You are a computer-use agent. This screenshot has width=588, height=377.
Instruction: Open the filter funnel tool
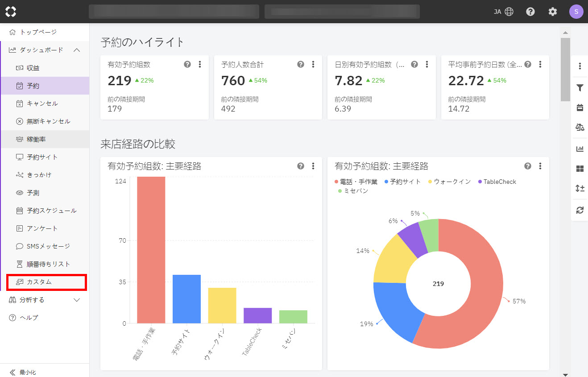(x=580, y=88)
